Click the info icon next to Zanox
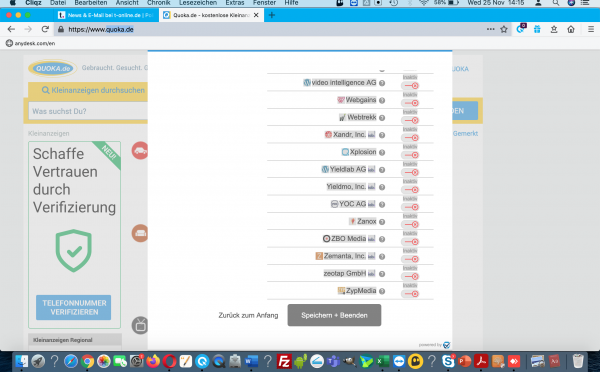Image resolution: width=600 pixels, height=372 pixels. click(x=382, y=222)
